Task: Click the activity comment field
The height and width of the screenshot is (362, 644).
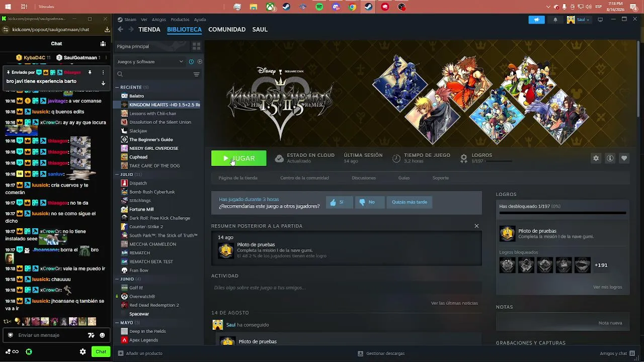Action: (x=346, y=288)
